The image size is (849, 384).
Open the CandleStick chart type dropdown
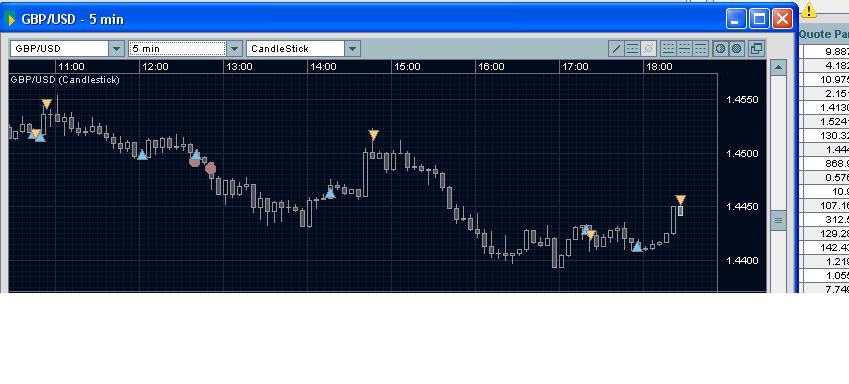click(x=352, y=49)
